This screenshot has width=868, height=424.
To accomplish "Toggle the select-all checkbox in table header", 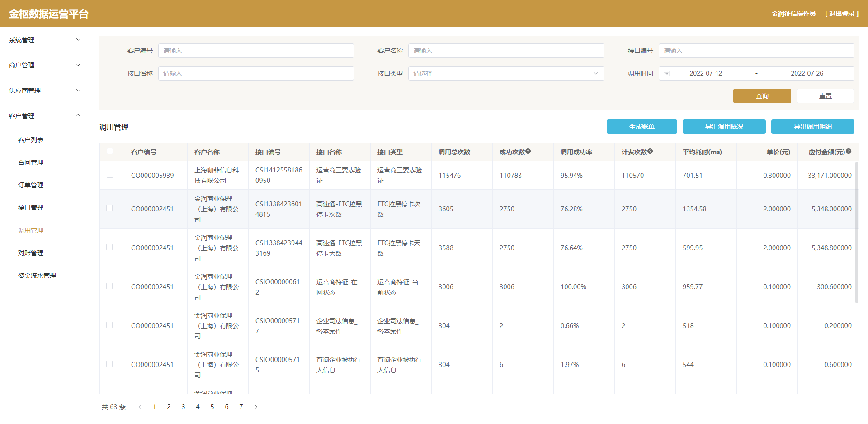I will pyautogui.click(x=110, y=151).
